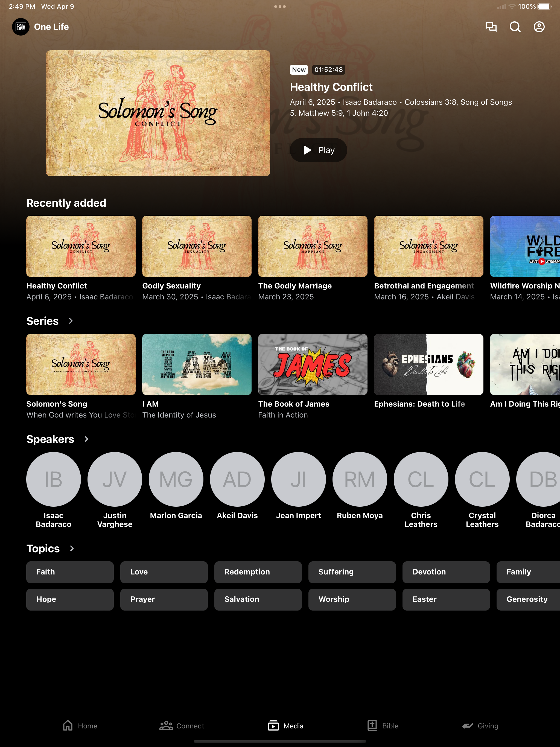Screen dimensions: 560x747
Task: Open the Solomon's Song series card
Action: [x=81, y=364]
